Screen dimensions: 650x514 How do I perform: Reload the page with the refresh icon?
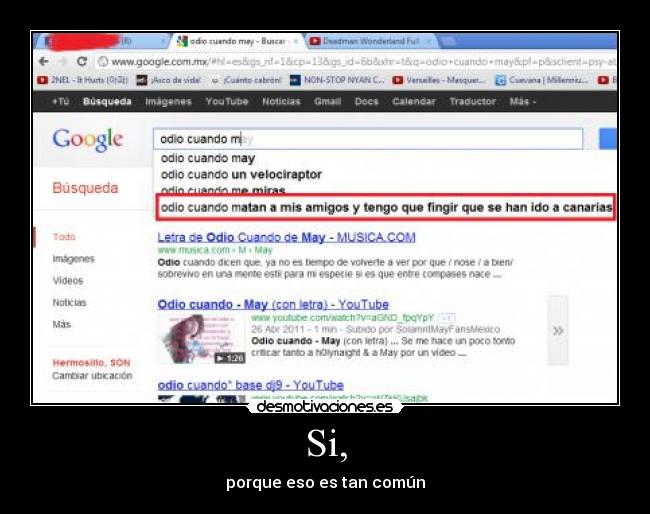[82, 62]
